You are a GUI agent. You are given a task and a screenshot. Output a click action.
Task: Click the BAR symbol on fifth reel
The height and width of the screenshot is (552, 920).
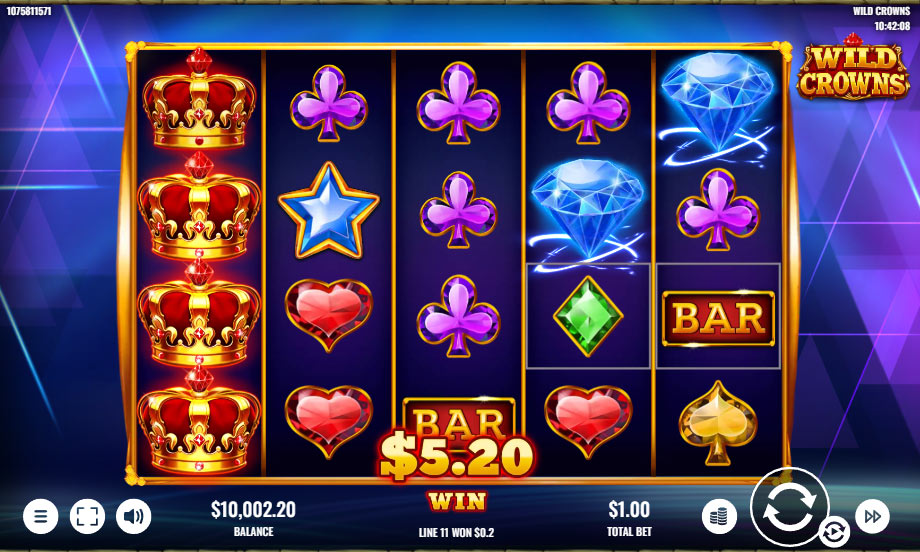click(718, 319)
